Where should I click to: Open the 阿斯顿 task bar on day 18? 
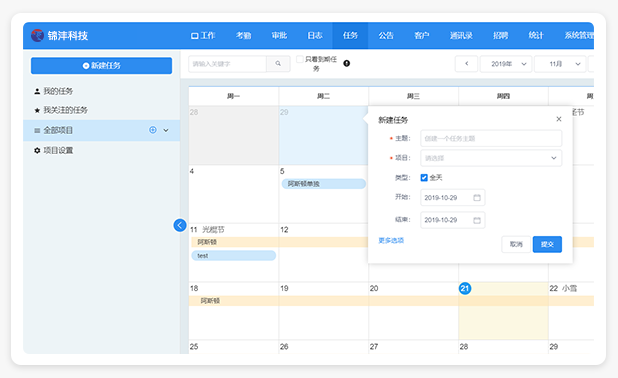tap(391, 301)
